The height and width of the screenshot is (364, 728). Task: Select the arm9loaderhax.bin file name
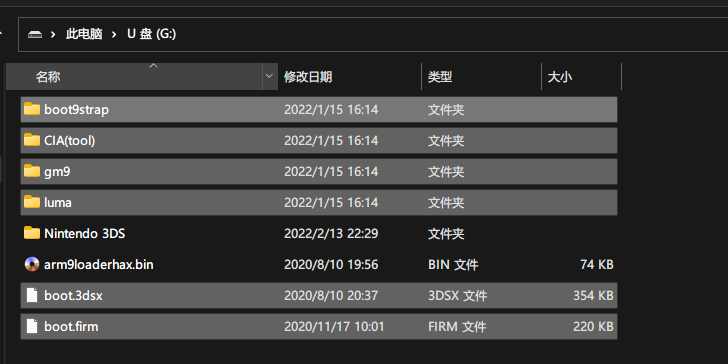98,265
